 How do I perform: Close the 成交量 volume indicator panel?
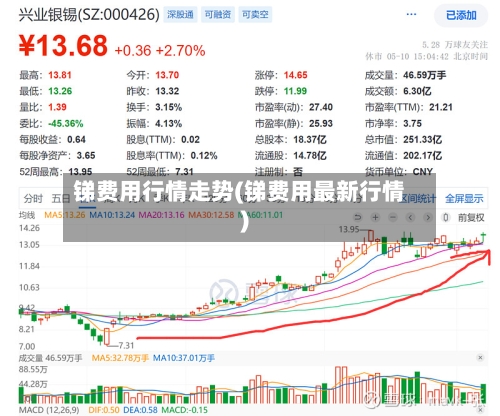(x=480, y=358)
